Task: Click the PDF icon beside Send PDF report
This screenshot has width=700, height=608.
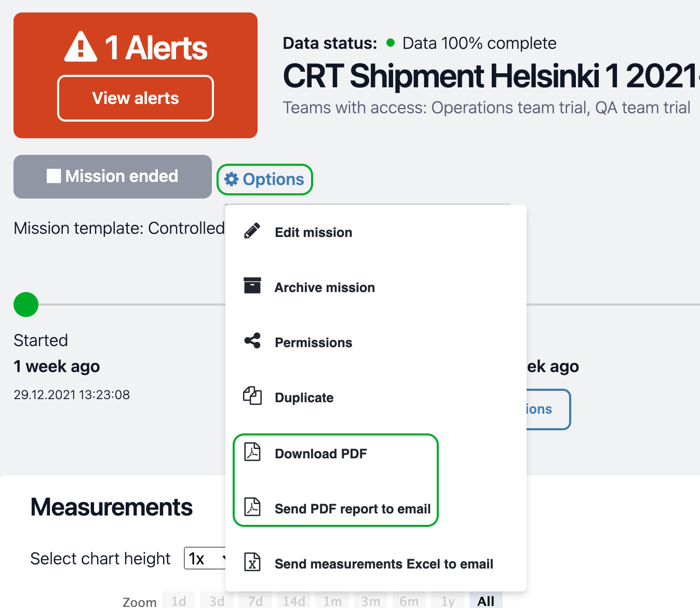Action: click(x=252, y=506)
